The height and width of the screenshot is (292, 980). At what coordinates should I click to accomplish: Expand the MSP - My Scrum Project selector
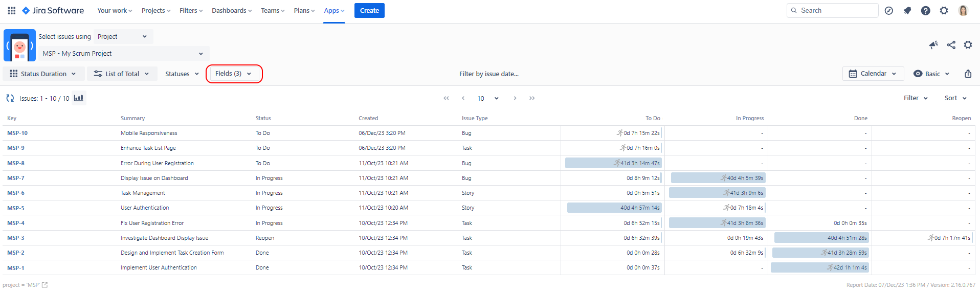(x=123, y=54)
